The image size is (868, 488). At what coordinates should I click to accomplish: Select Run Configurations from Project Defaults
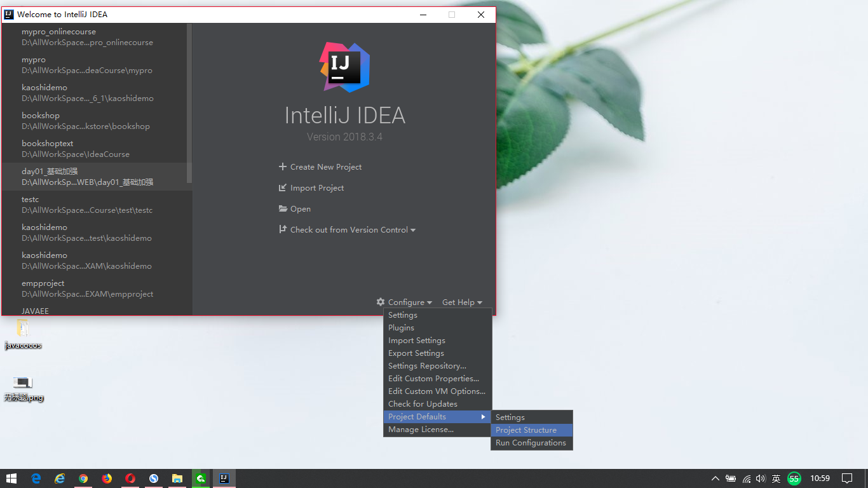coord(531,443)
